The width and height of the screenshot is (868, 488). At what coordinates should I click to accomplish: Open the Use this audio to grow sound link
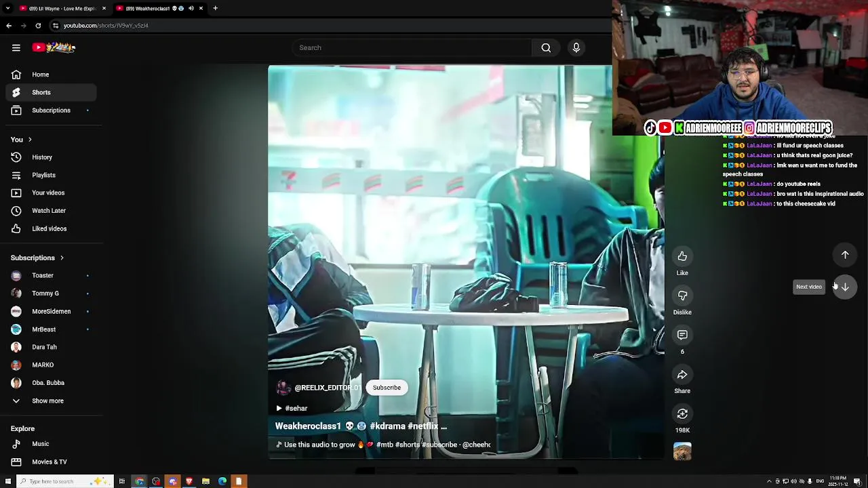coord(383,445)
